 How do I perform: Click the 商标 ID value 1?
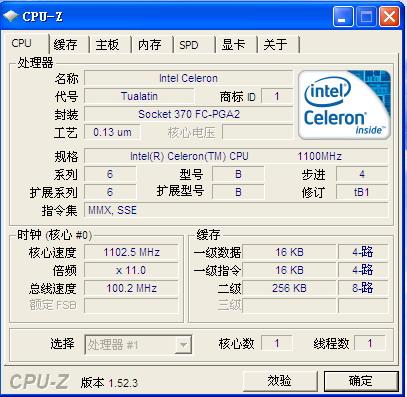pos(277,97)
